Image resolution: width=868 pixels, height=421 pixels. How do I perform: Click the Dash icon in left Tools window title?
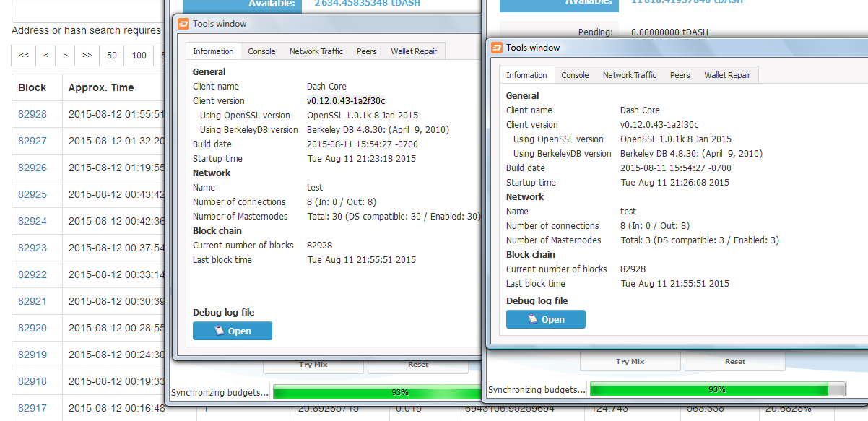[x=183, y=24]
